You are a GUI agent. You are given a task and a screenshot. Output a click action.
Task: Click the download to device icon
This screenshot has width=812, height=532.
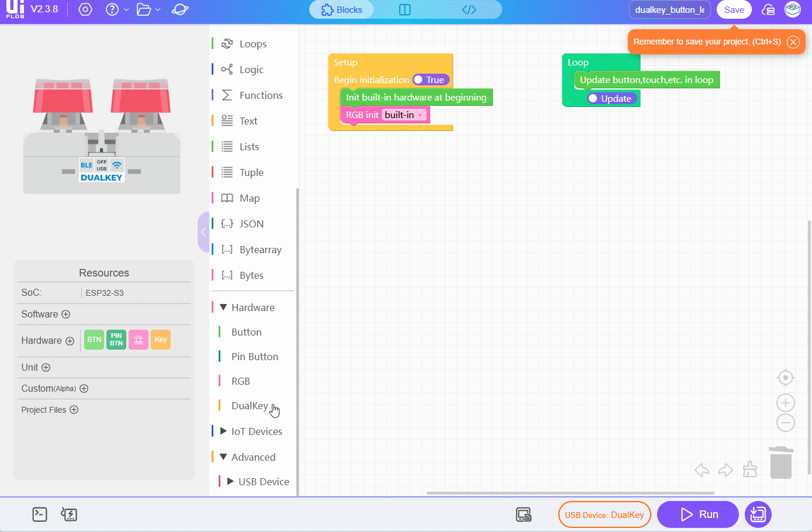pyautogui.click(x=758, y=514)
